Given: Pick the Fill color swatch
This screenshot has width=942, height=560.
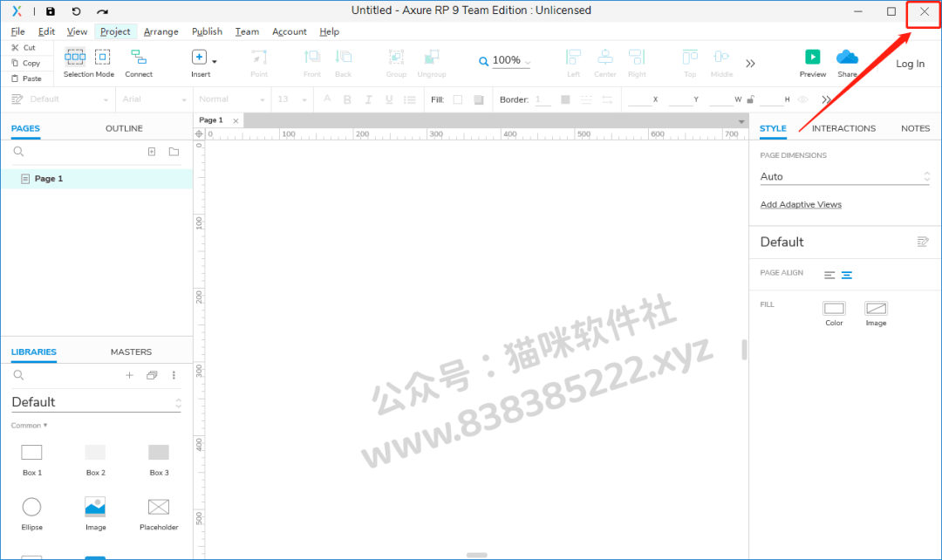Looking at the screenshot, I should [458, 99].
